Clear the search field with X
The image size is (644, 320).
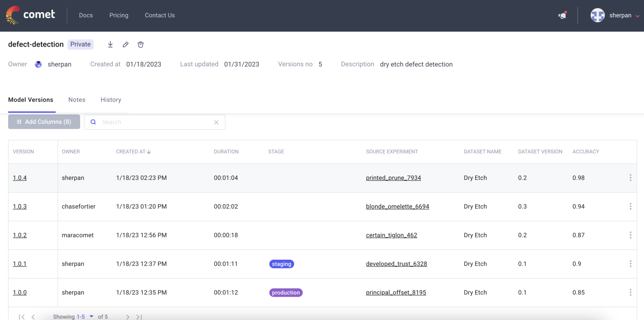tap(216, 122)
